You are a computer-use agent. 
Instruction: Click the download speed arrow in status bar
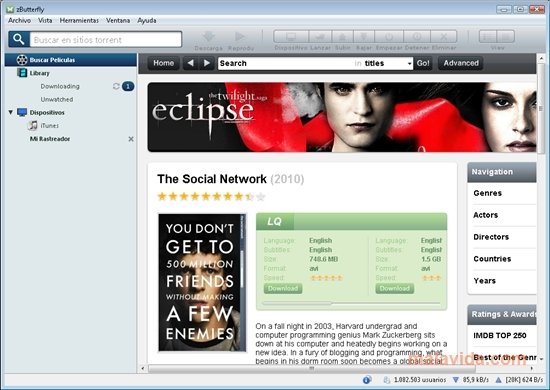click(x=456, y=380)
